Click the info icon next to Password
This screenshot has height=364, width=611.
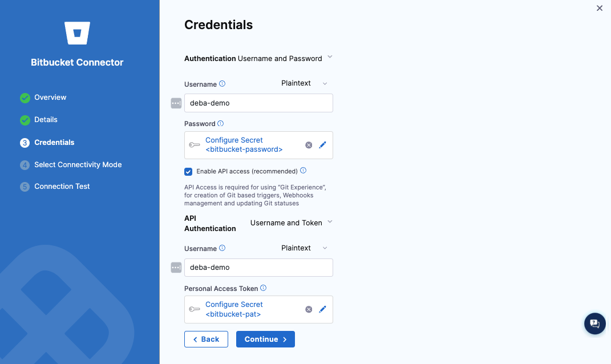[x=221, y=123]
